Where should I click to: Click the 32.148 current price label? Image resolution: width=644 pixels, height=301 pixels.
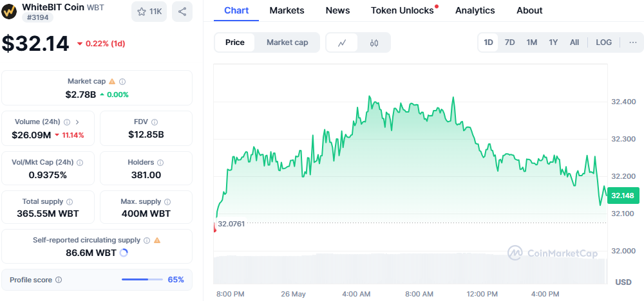623,195
